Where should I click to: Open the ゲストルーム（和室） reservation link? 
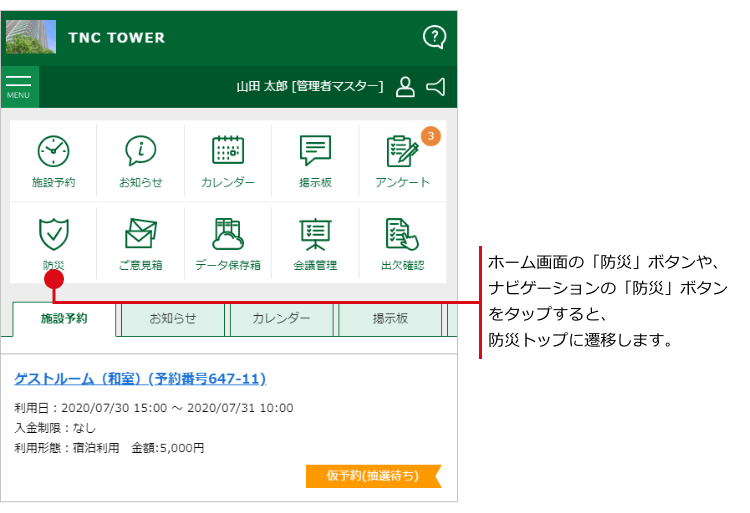[140, 379]
